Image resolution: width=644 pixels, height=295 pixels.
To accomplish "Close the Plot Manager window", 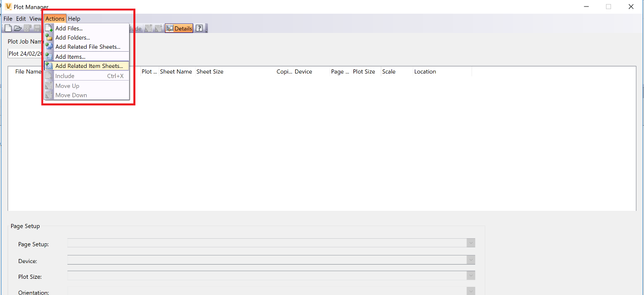I will (631, 7).
